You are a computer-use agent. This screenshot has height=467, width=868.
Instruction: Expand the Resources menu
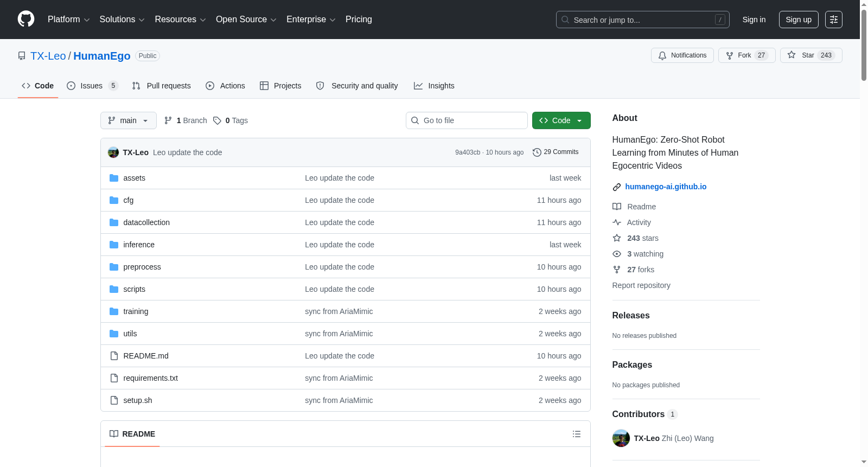(181, 20)
